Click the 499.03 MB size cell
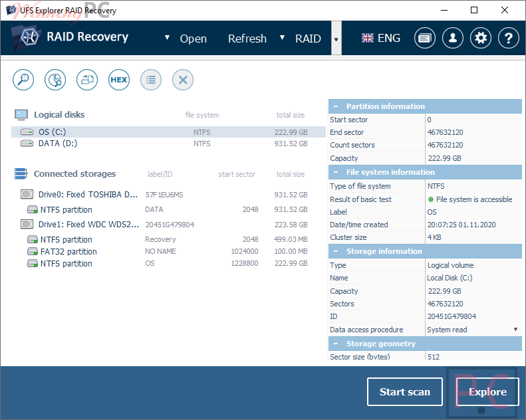Screen dimensions: 526x420 click(291, 239)
